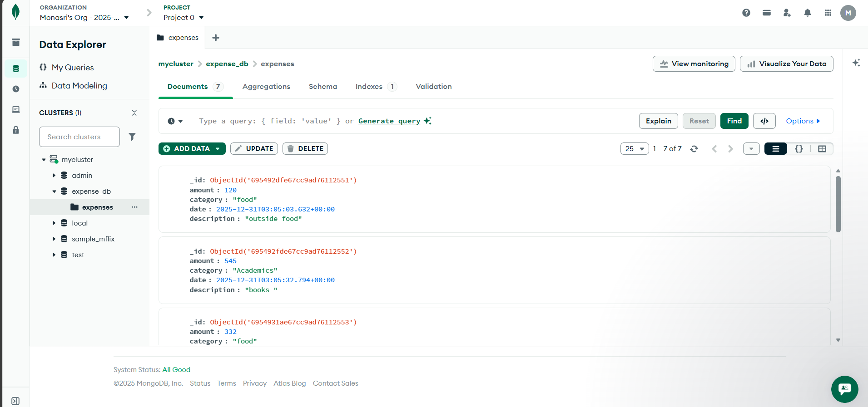The width and height of the screenshot is (868, 407).
Task: Add a new tab with plus icon
Action: click(216, 38)
